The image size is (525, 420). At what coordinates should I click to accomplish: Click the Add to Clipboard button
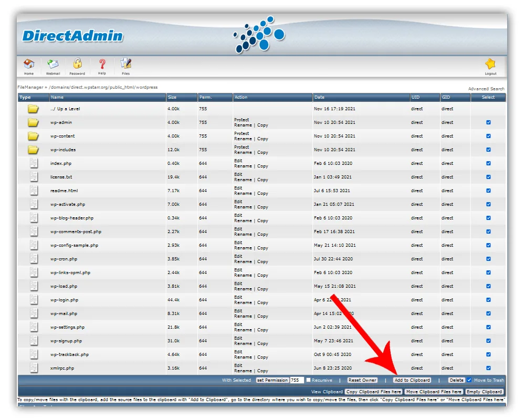412,380
